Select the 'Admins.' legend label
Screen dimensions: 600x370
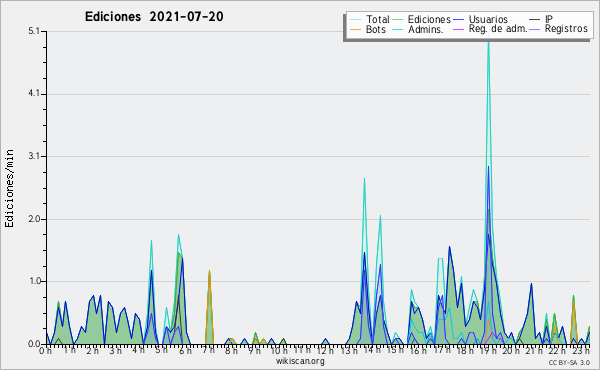click(x=426, y=29)
